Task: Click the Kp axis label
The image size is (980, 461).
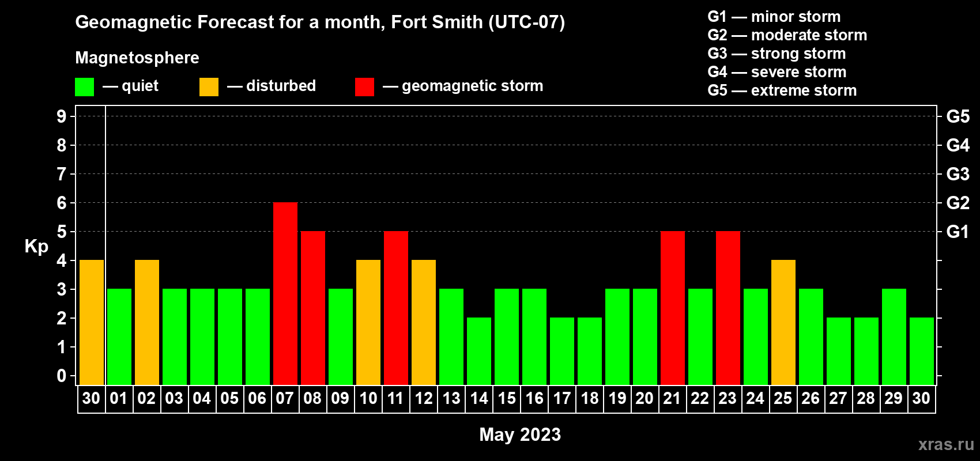Action: point(36,247)
